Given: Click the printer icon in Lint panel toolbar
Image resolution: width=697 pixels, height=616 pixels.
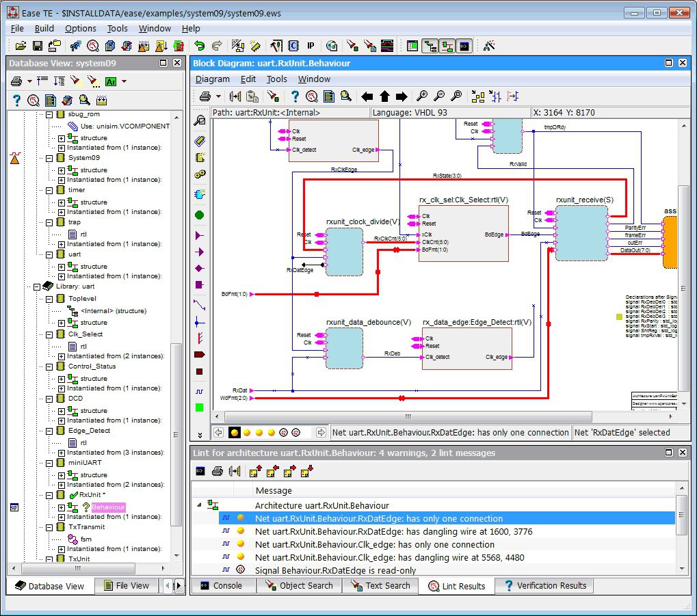Looking at the screenshot, I should [x=218, y=471].
